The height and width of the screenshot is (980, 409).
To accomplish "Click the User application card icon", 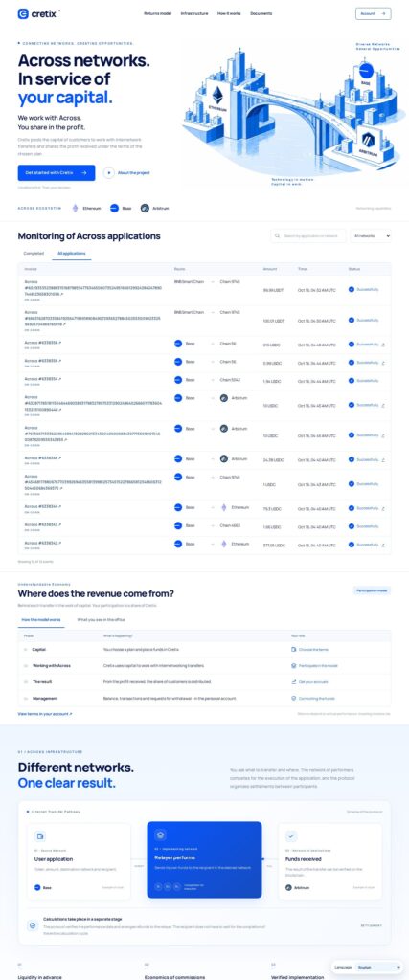I will tap(40, 835).
